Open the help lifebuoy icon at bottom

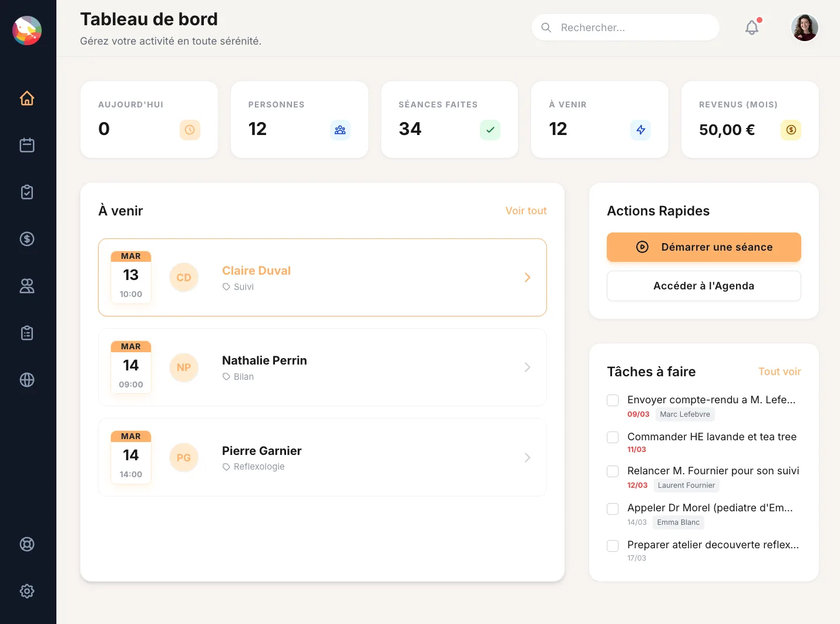coord(27,544)
